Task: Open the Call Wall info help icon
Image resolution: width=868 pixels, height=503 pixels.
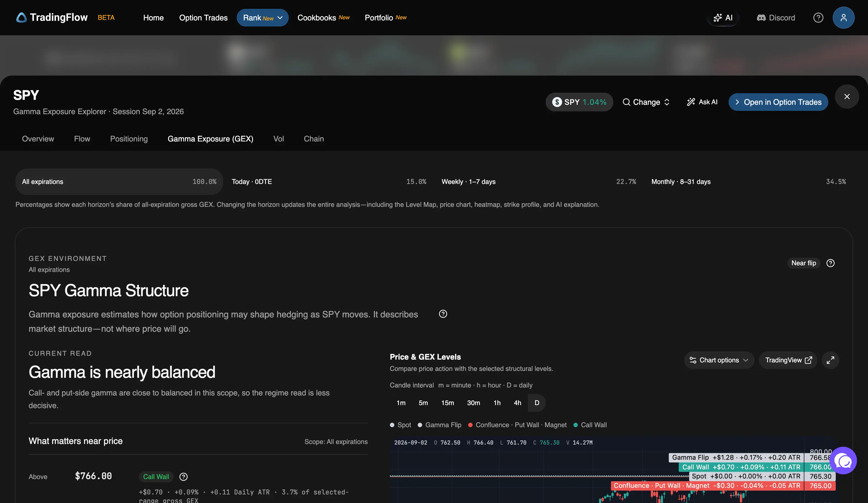Action: [x=184, y=477]
